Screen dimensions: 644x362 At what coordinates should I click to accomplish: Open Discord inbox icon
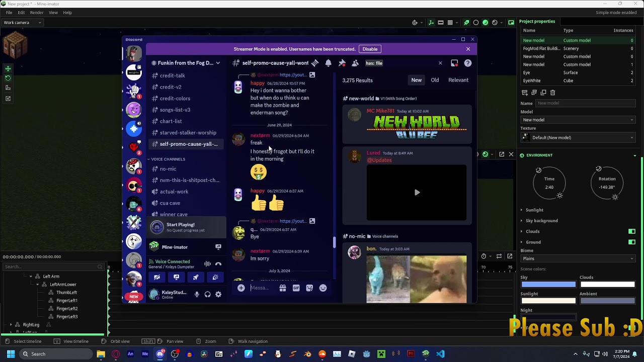pos(454,63)
